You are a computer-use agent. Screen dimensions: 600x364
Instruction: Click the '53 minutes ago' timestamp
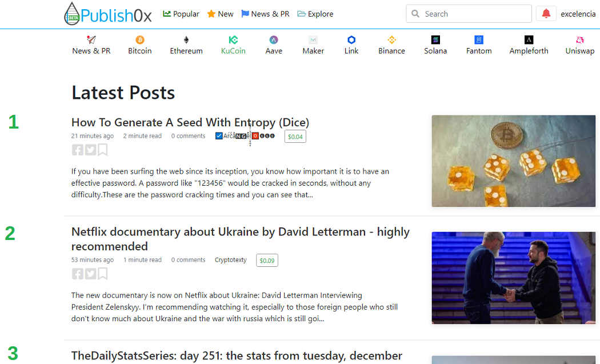pyautogui.click(x=92, y=260)
